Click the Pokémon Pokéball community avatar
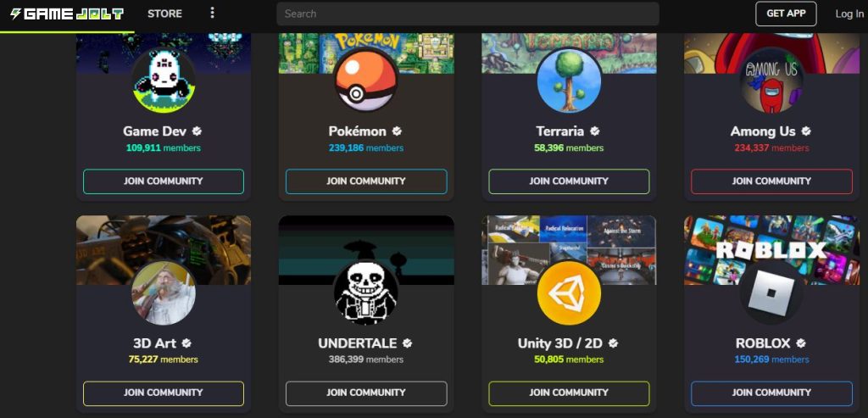Viewport: 868px width, 418px height. tap(366, 81)
